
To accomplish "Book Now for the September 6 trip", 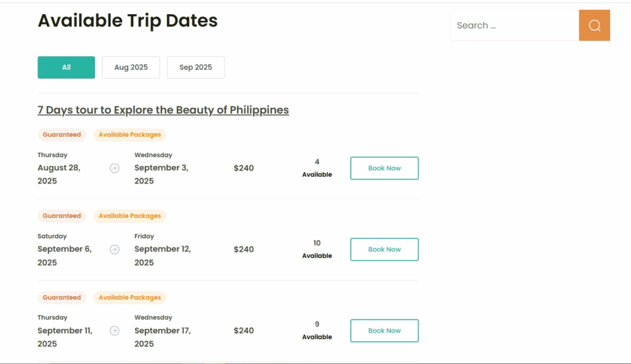I will [384, 249].
